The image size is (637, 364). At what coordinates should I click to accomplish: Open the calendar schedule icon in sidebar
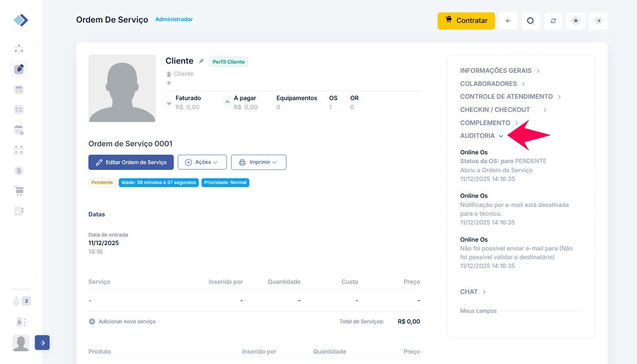(x=19, y=130)
